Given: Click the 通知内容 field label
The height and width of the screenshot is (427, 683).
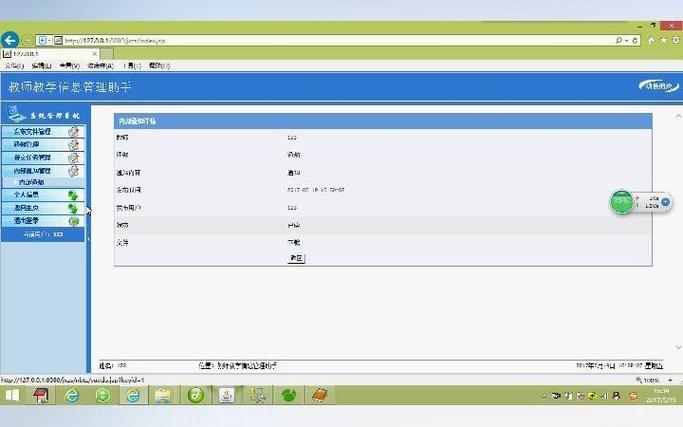Looking at the screenshot, I should click(x=128, y=173).
